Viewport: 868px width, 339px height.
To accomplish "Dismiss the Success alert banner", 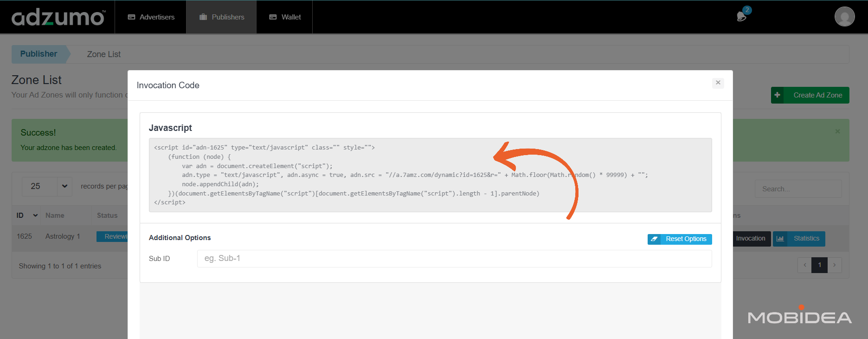I will click(x=837, y=131).
